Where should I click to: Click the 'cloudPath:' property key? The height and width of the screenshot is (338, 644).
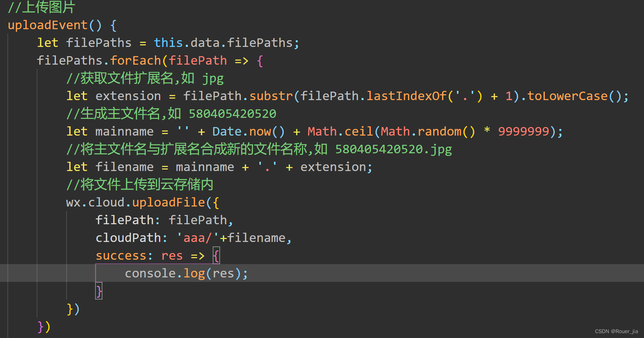(x=131, y=238)
